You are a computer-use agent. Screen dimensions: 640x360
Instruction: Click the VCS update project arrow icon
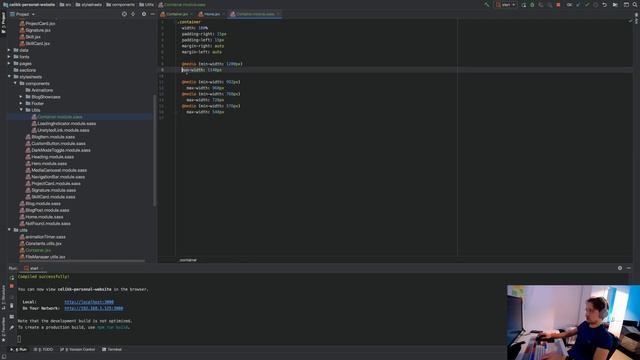click(x=578, y=5)
